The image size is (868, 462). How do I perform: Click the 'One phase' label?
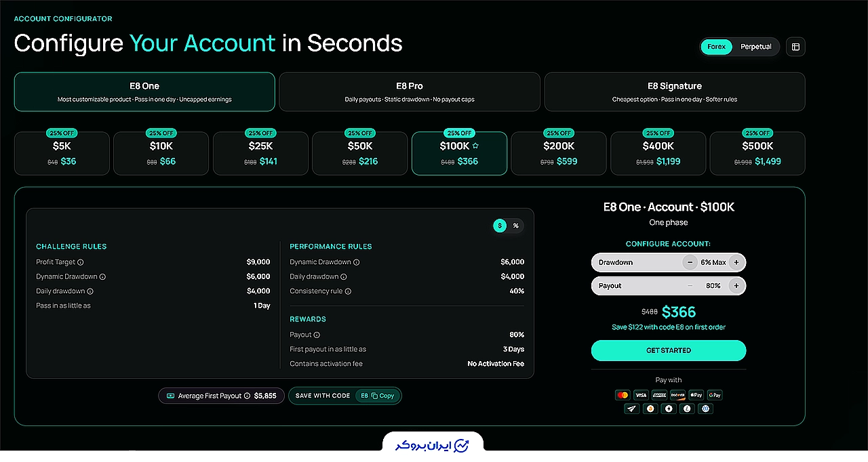(x=669, y=222)
